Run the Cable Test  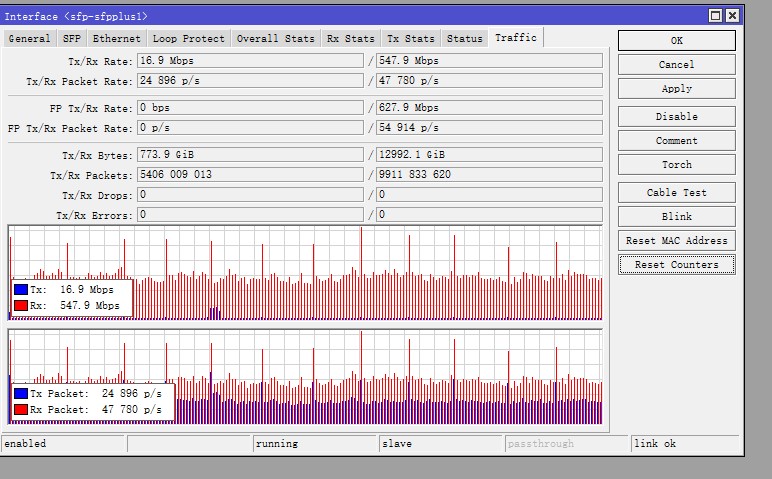point(676,192)
